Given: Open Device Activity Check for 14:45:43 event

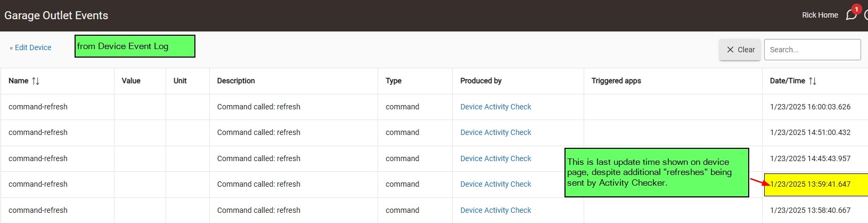Looking at the screenshot, I should 496,158.
